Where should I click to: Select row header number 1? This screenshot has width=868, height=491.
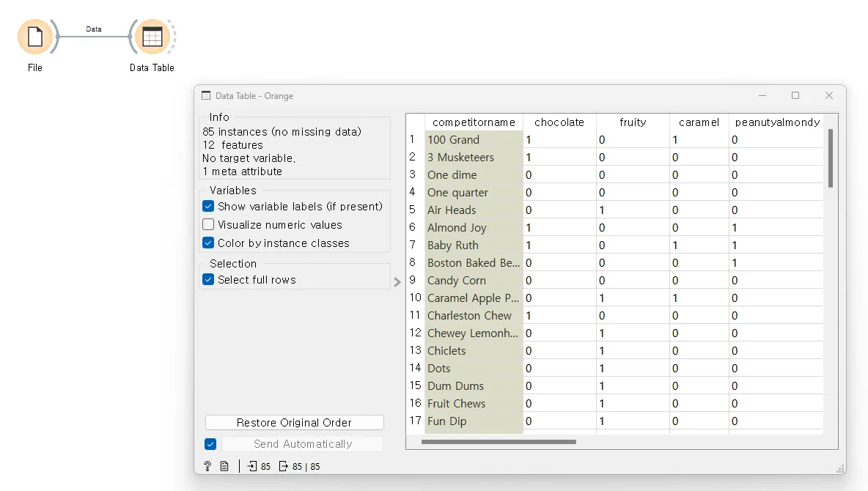coord(413,139)
